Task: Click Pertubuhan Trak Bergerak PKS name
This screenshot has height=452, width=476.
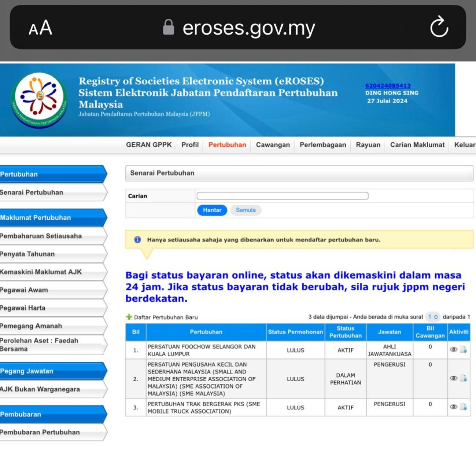Action: click(x=204, y=407)
